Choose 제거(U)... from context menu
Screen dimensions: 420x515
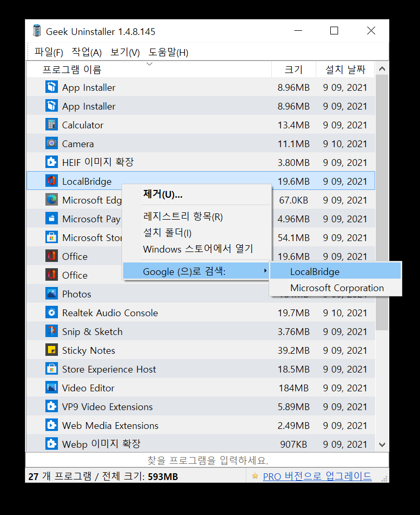[197, 194]
